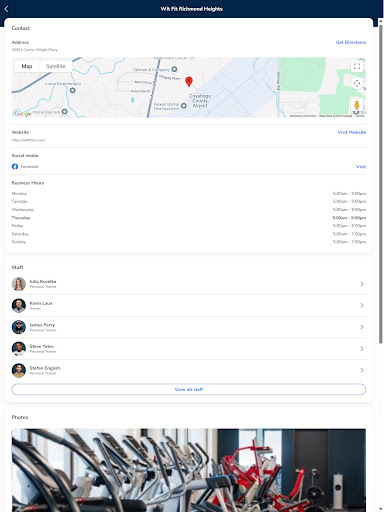This screenshot has width=384, height=512.
Task: Click the Google logo on the map
Action: point(23,114)
